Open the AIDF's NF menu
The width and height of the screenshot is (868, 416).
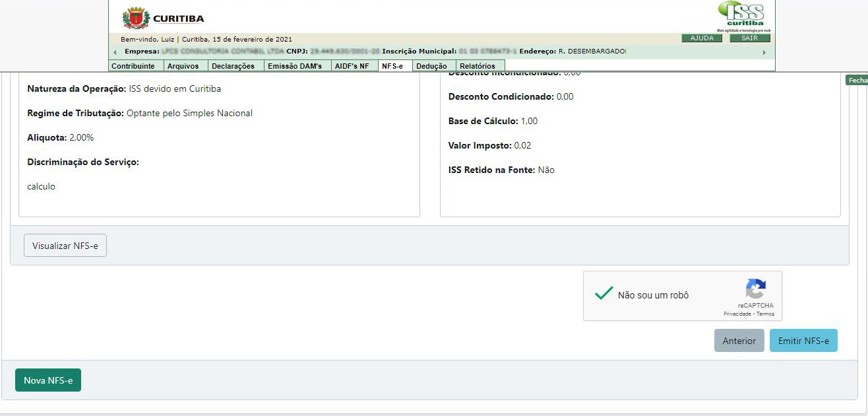pyautogui.click(x=352, y=66)
